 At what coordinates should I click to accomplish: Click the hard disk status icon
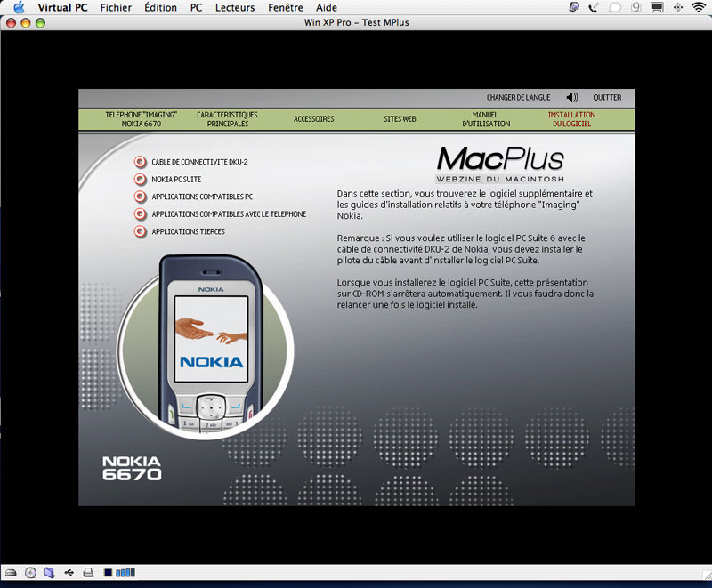[x=11, y=573]
